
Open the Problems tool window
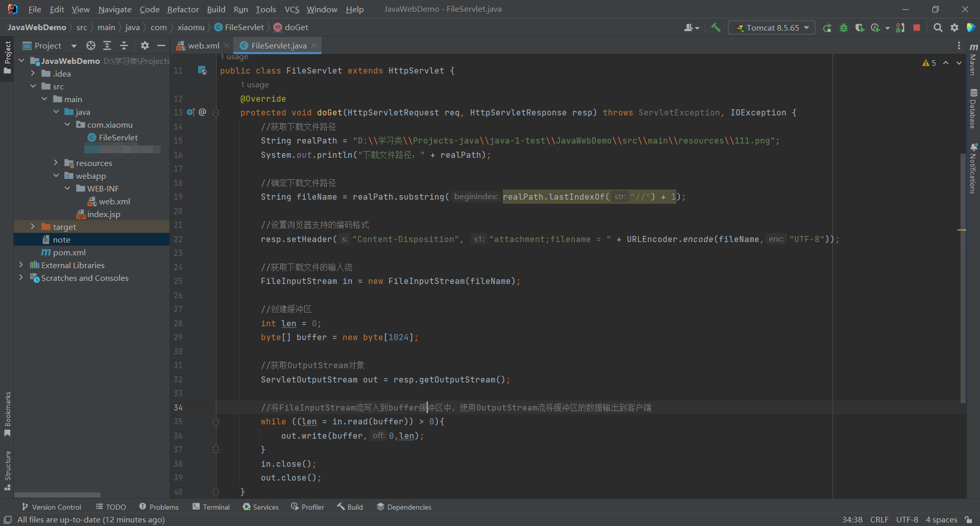point(159,507)
